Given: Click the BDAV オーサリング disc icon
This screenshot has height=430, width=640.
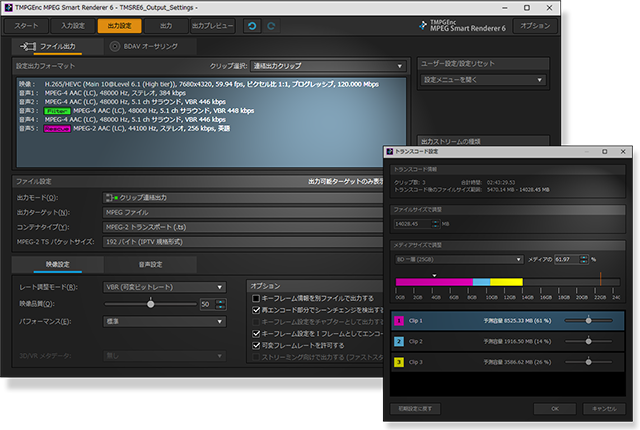Looking at the screenshot, I should [115, 47].
